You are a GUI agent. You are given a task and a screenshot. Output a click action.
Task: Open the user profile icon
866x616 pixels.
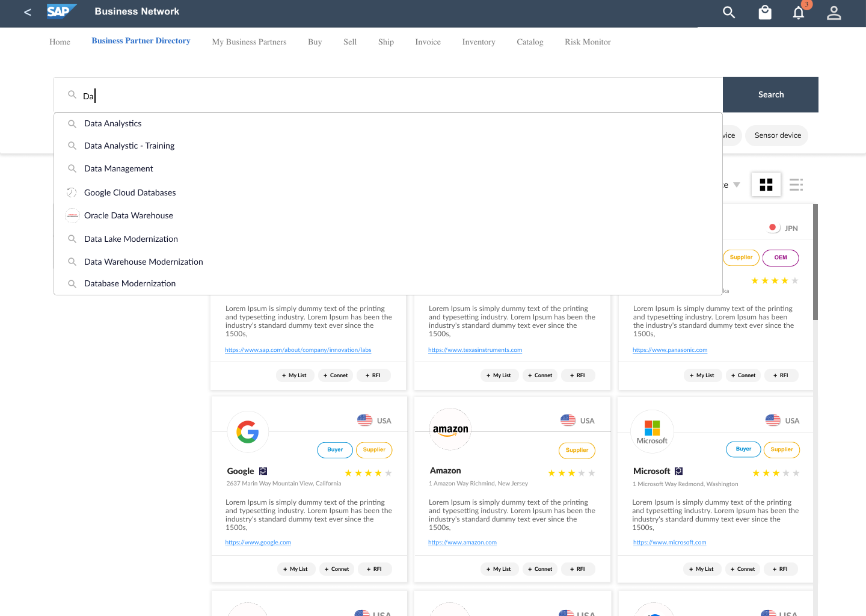(x=834, y=13)
